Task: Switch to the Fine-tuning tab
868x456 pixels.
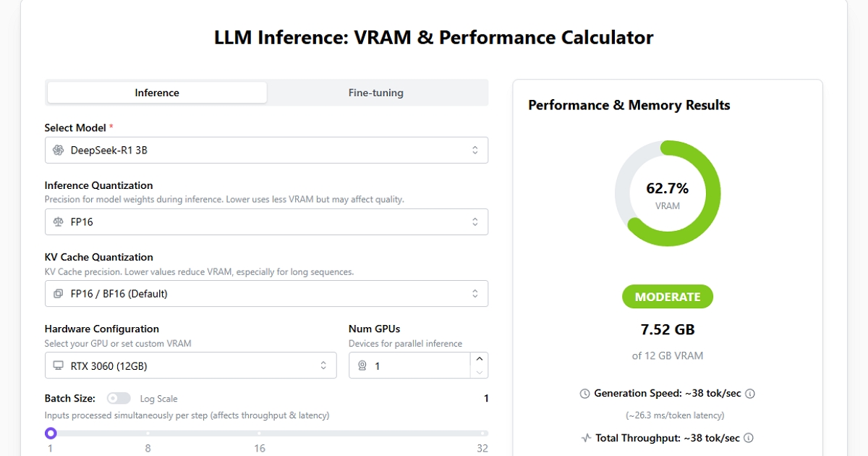Action: tap(376, 93)
